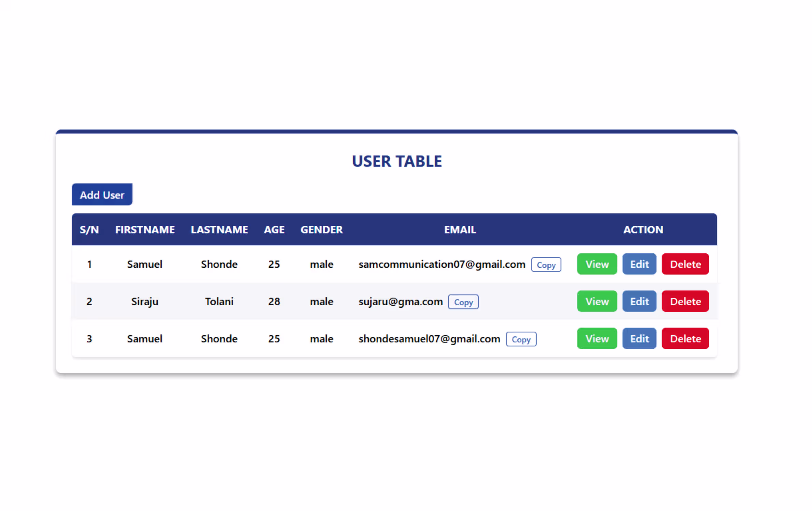This screenshot has width=812, height=511.
Task: Click serial number 2 cell
Action: [x=89, y=302]
